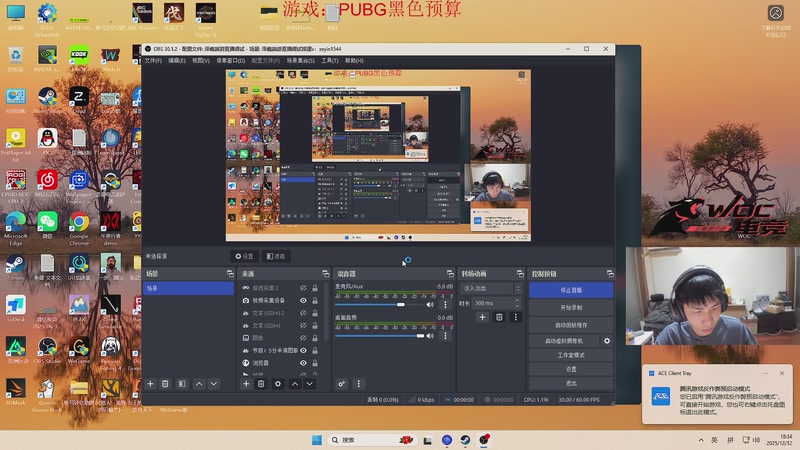Float the Scenes dock using its pop-out icon
This screenshot has height=450, width=800.
click(x=230, y=274)
